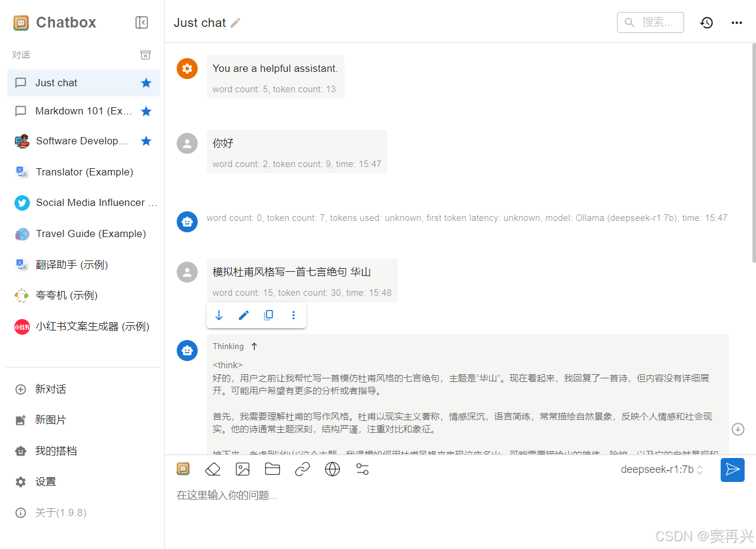Start a new chat with 新对话
Viewport: 756px width, 549px height.
[83, 389]
